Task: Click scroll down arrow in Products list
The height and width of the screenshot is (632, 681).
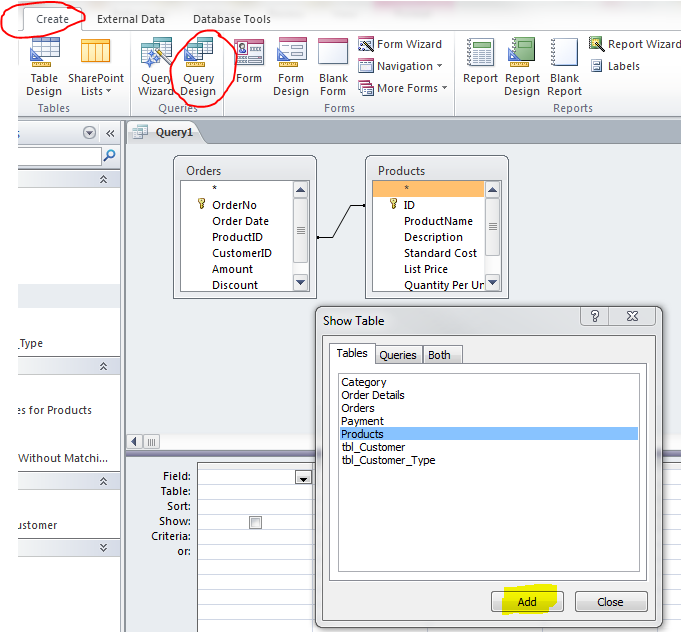Action: (493, 282)
